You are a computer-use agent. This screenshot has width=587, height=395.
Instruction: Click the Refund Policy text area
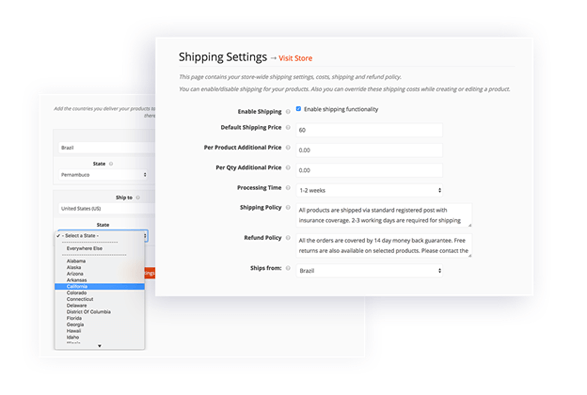click(x=384, y=246)
